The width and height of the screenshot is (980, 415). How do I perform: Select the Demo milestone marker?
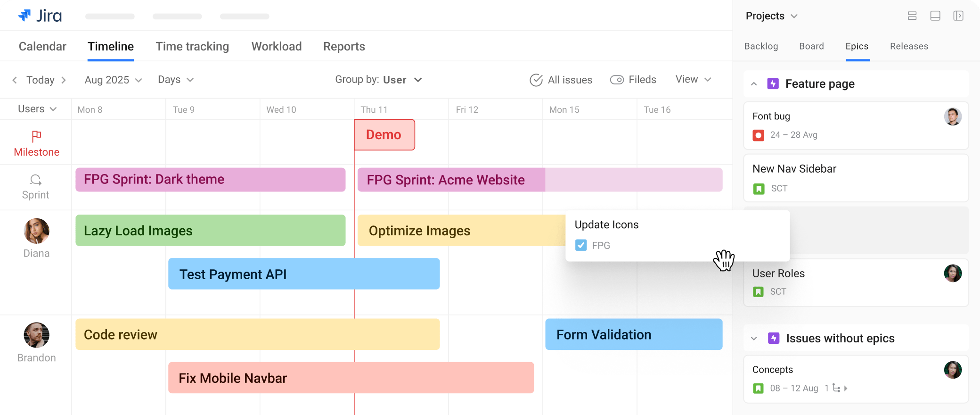click(x=384, y=135)
